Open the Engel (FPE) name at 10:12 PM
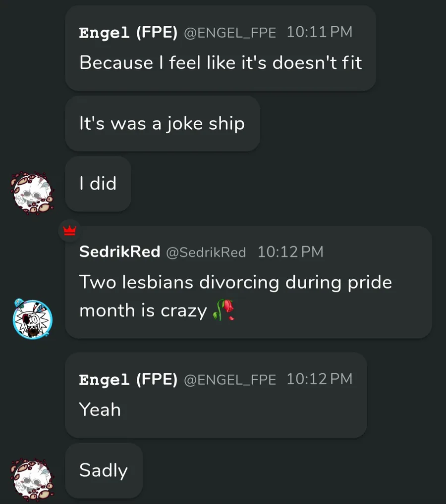446x504 pixels. [x=128, y=380]
